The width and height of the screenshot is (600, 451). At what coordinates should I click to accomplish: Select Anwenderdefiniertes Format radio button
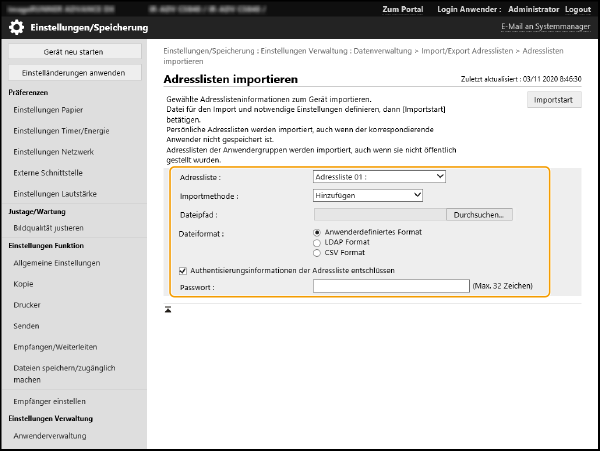tap(318, 232)
